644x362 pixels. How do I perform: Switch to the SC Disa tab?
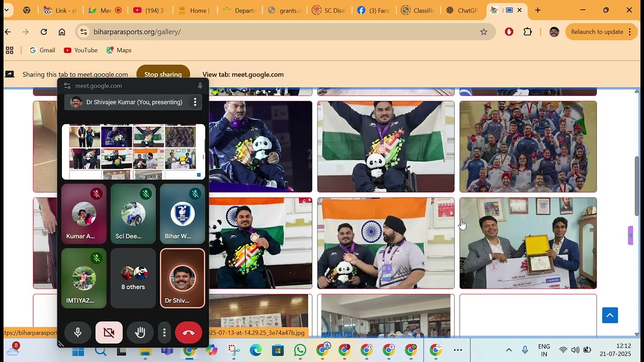(x=329, y=10)
